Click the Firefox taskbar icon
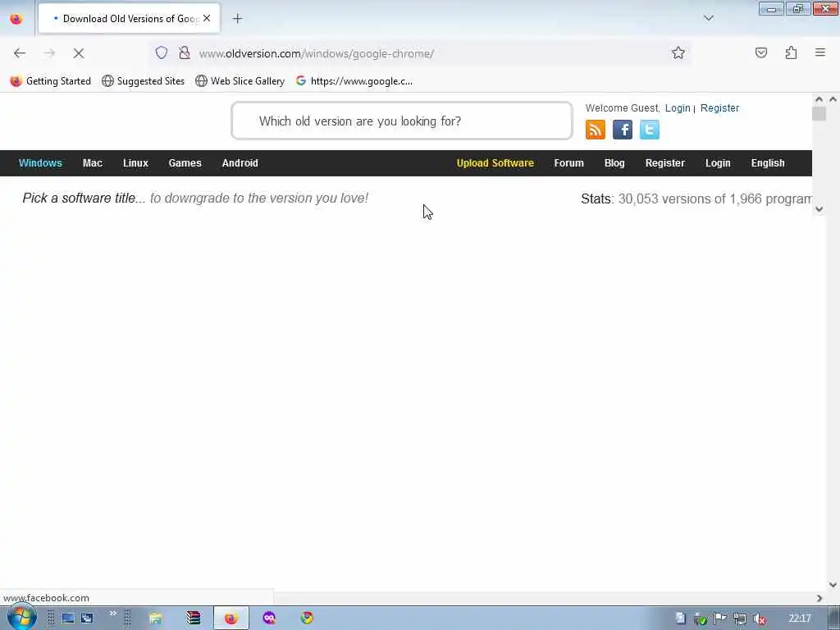The width and height of the screenshot is (840, 630). click(x=231, y=618)
